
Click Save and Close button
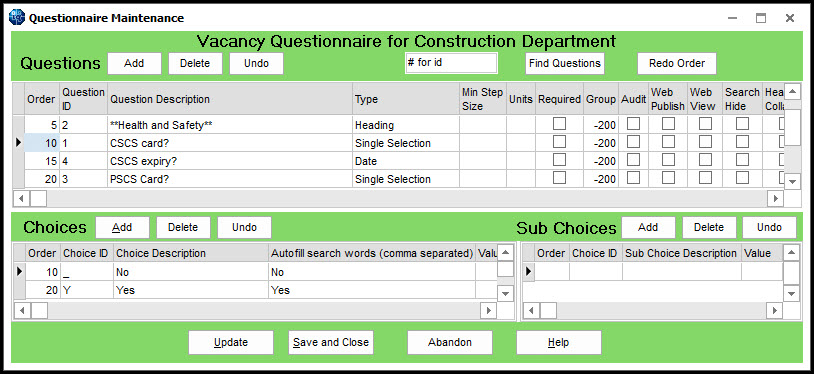[x=331, y=342]
